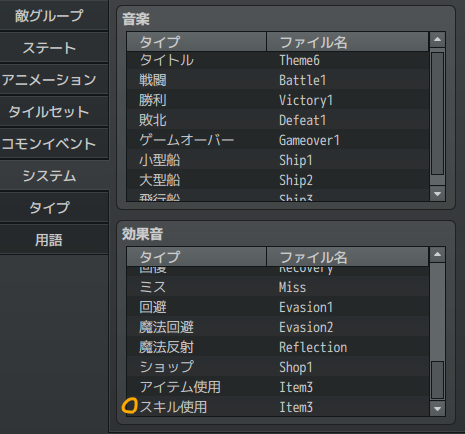Screen dimensions: 465x434
Task: Select the ミス sound effect row
Action: click(278, 287)
